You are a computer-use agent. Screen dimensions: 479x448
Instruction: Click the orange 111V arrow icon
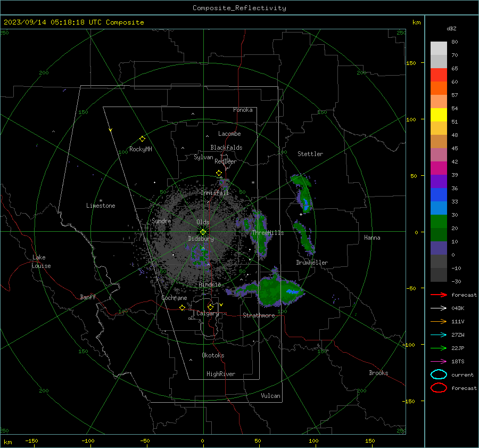439,321
